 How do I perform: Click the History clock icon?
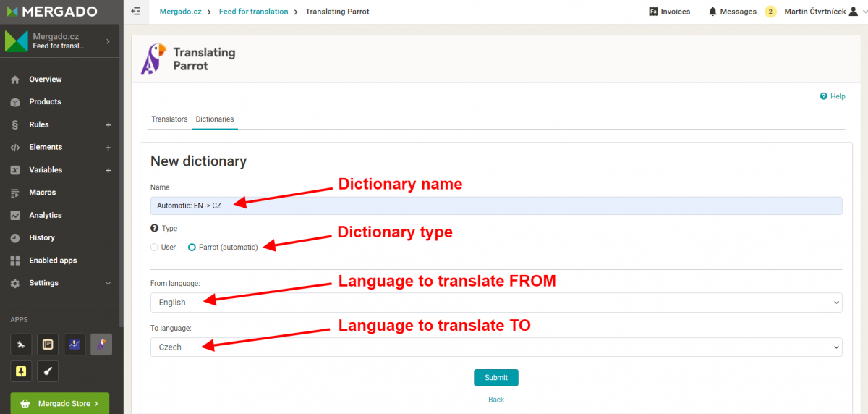coord(15,237)
